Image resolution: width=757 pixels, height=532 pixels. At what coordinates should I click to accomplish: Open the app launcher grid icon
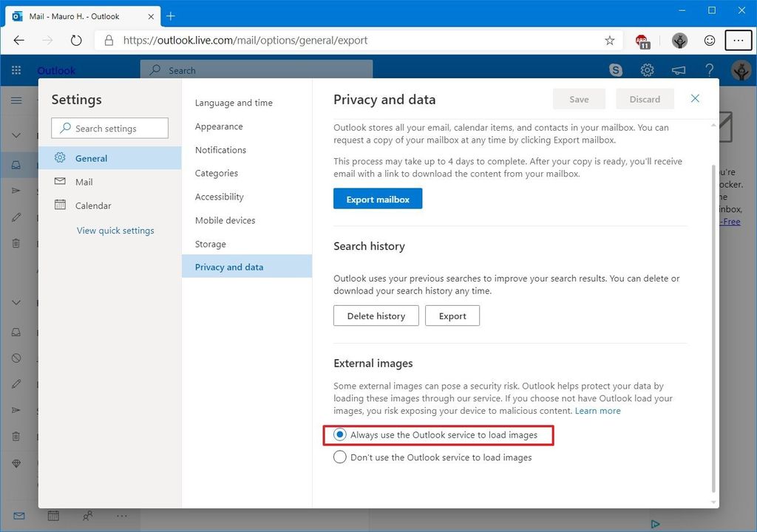pyautogui.click(x=16, y=70)
